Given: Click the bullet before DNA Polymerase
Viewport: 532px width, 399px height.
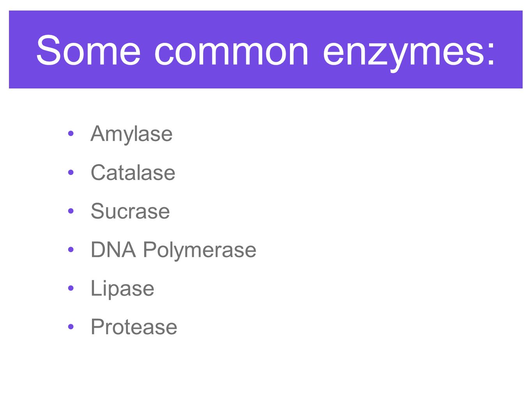Looking at the screenshot, I should click(71, 249).
